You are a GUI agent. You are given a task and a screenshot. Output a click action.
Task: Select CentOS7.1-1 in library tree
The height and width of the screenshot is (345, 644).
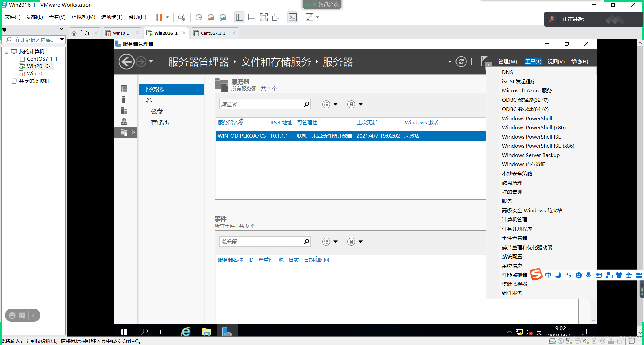pyautogui.click(x=42, y=59)
